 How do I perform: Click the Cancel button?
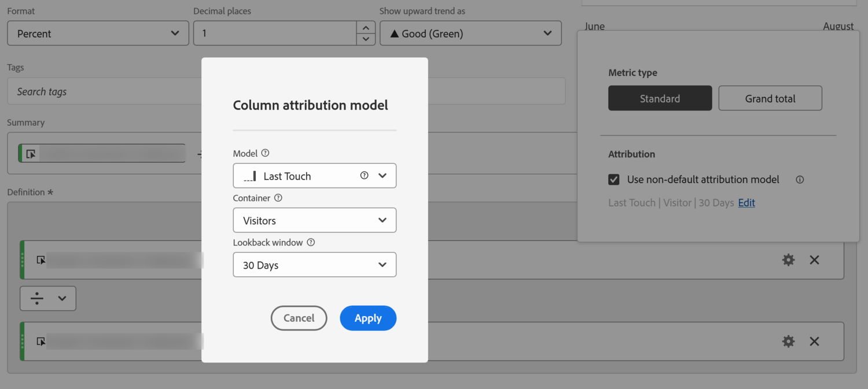tap(299, 318)
